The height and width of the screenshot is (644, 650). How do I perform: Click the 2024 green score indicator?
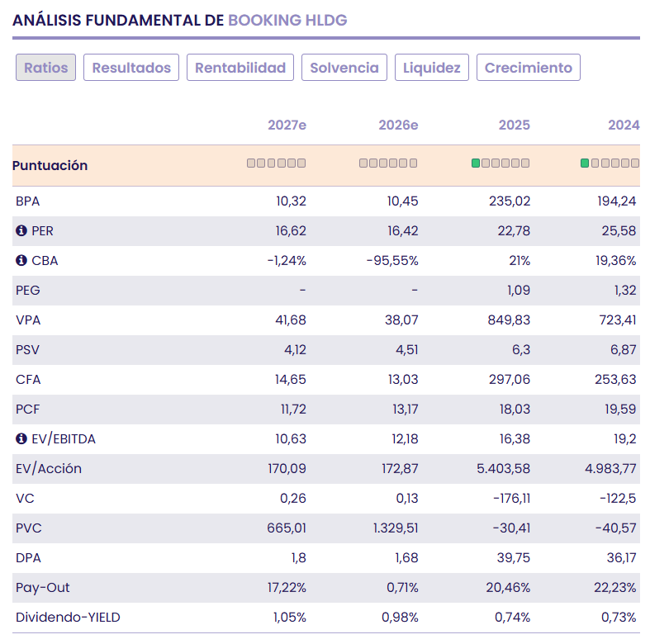[610, 163]
